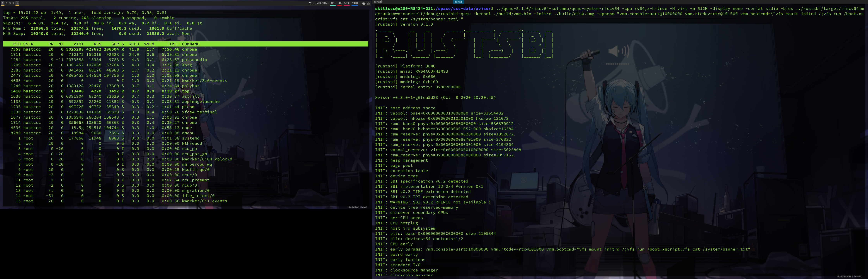Switch to workspace 3 in polybar
The image size is (868, 279).
point(10,3)
